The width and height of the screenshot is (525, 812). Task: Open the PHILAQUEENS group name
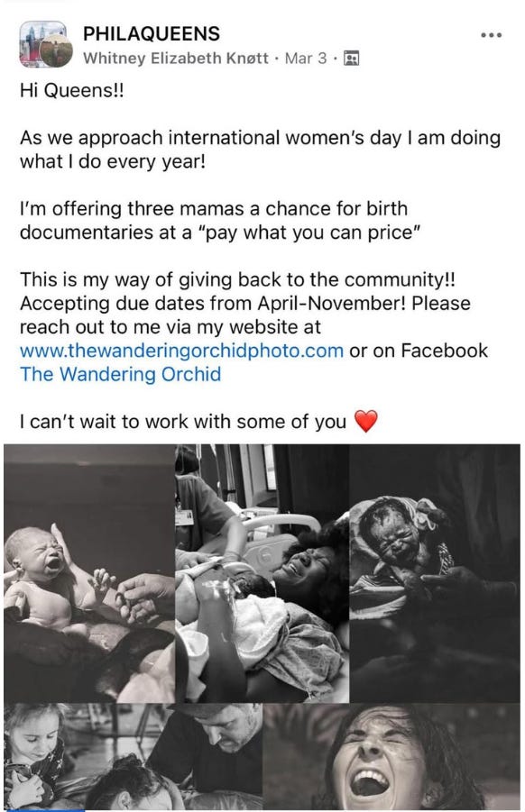point(152,33)
